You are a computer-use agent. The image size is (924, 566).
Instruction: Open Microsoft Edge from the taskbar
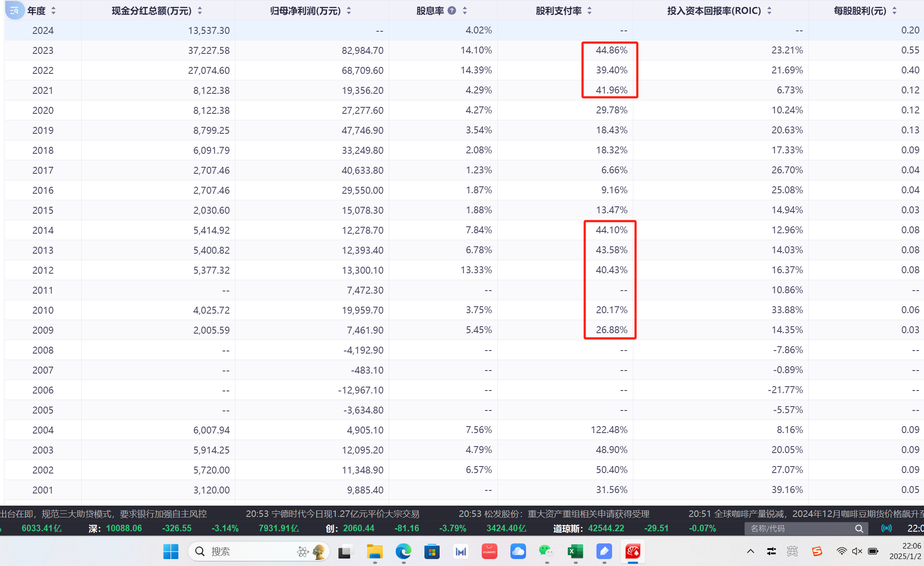click(403, 552)
